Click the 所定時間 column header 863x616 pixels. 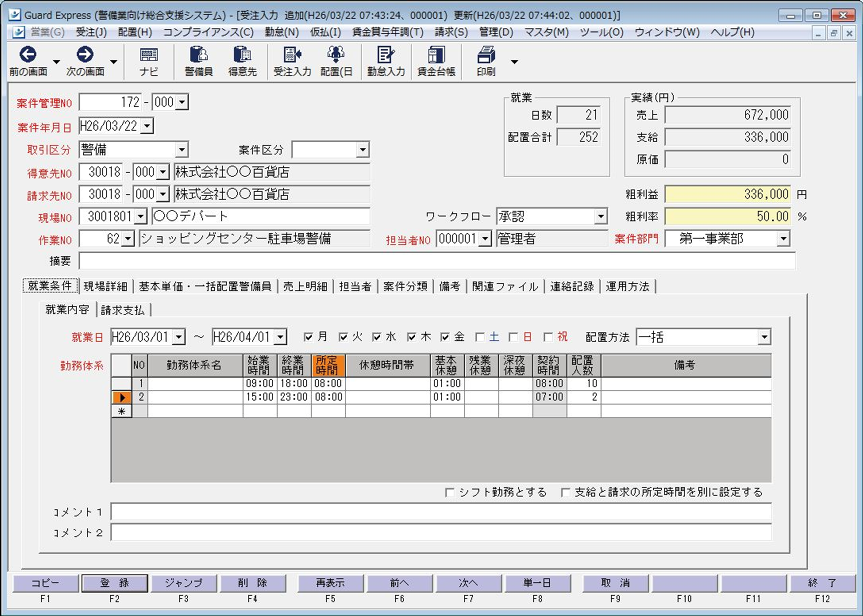[328, 365]
